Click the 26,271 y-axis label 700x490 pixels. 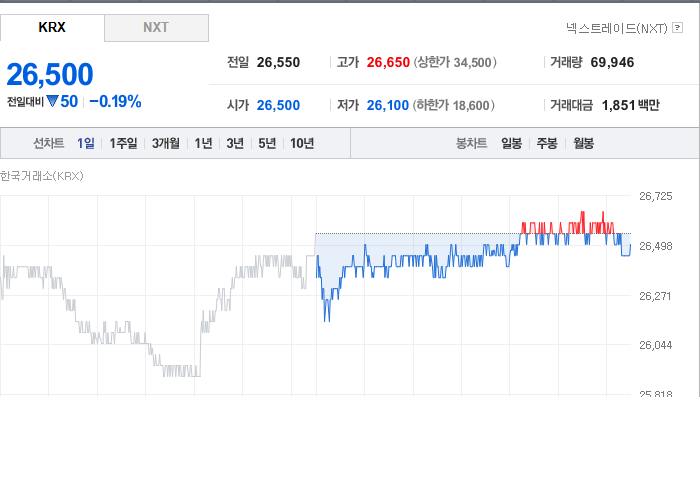[655, 296]
